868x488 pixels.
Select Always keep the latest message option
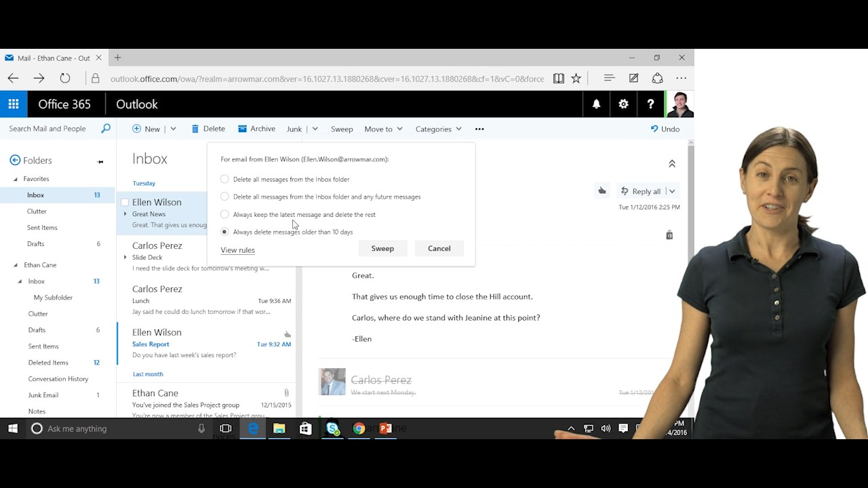pos(224,214)
